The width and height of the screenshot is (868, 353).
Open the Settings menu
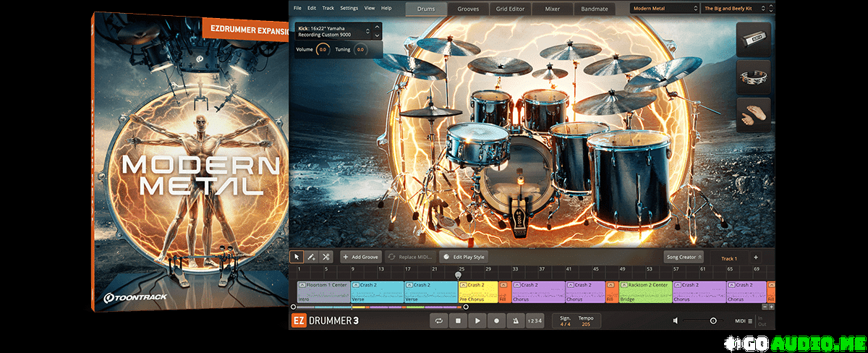coord(349,8)
